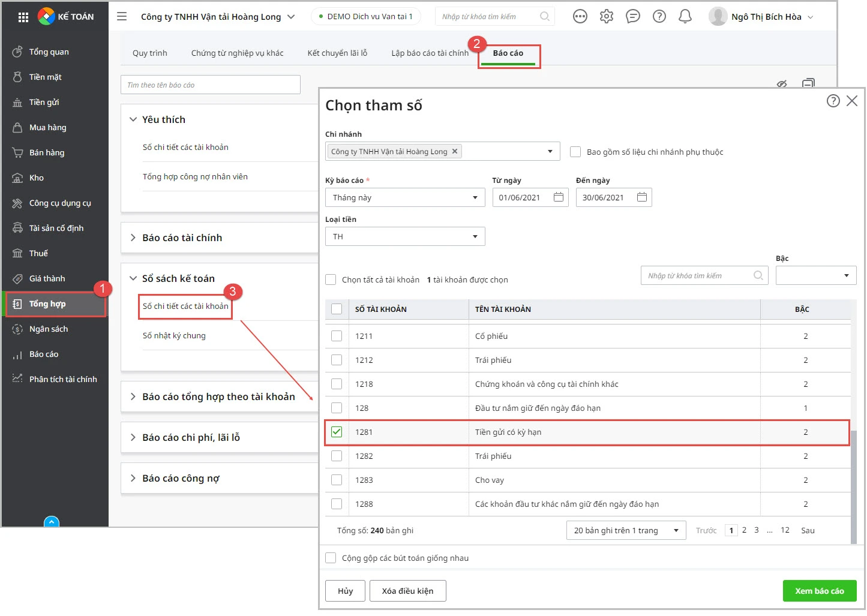Uncheck account 1281 Tiền gửi có kỳ hạn
This screenshot has width=867, height=616.
337,432
